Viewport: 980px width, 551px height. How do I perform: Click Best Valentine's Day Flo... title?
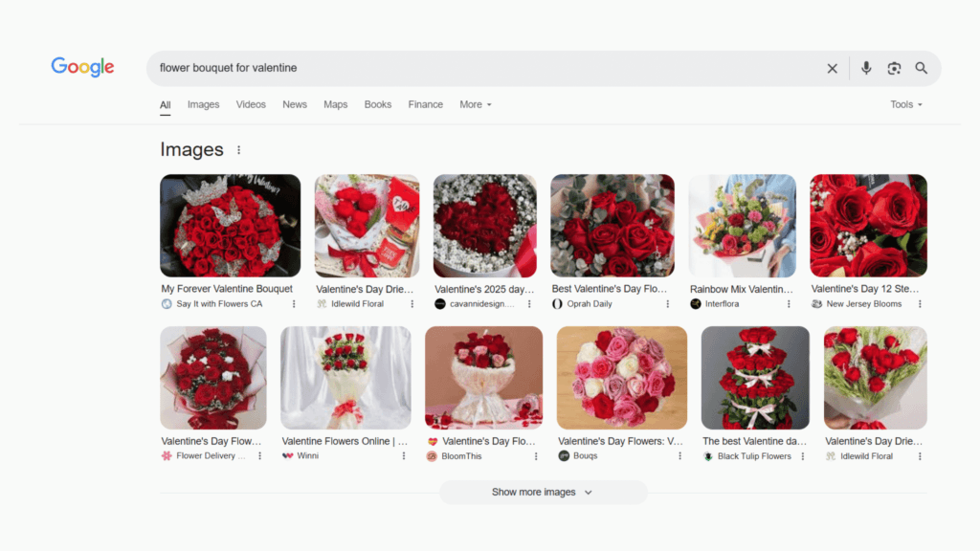point(610,289)
